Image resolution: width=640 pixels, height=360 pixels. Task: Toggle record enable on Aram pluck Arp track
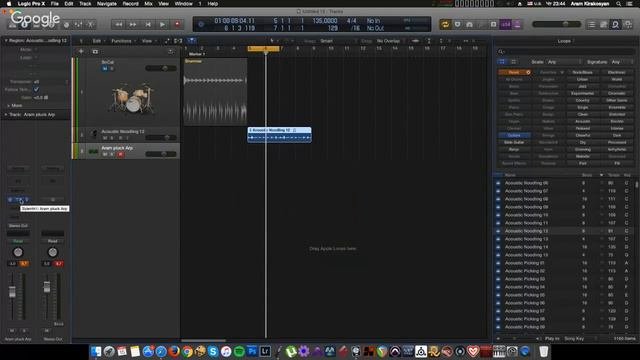coord(120,154)
